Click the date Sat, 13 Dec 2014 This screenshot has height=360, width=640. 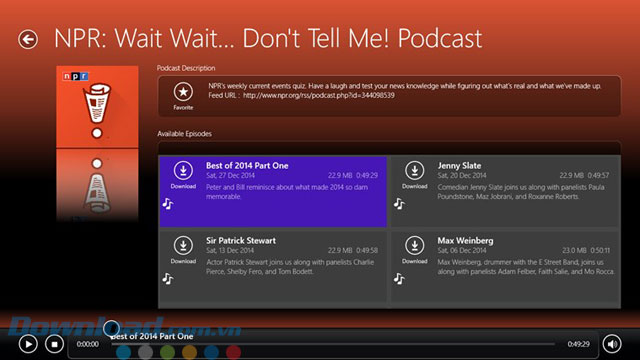(x=230, y=251)
